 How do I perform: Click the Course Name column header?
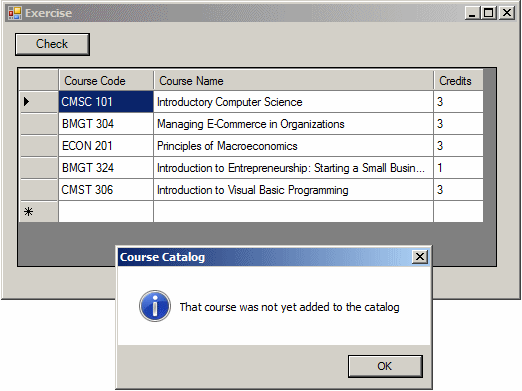[293, 80]
